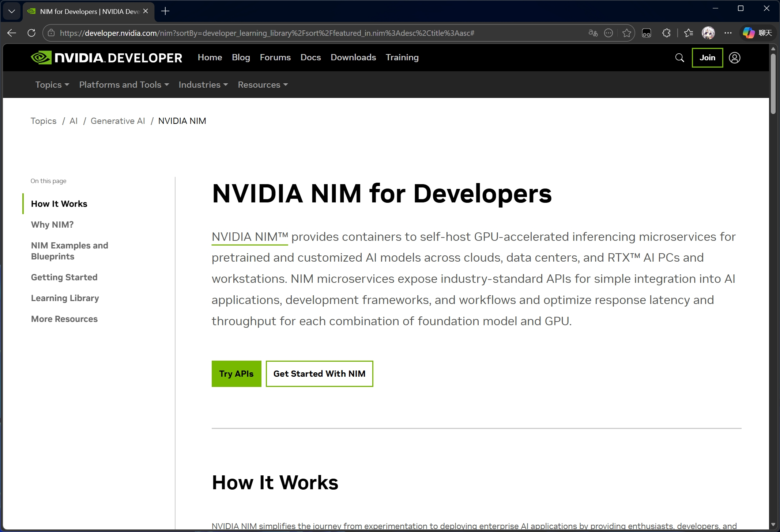This screenshot has height=532, width=780.
Task: Click the user account profile icon
Action: pos(734,58)
